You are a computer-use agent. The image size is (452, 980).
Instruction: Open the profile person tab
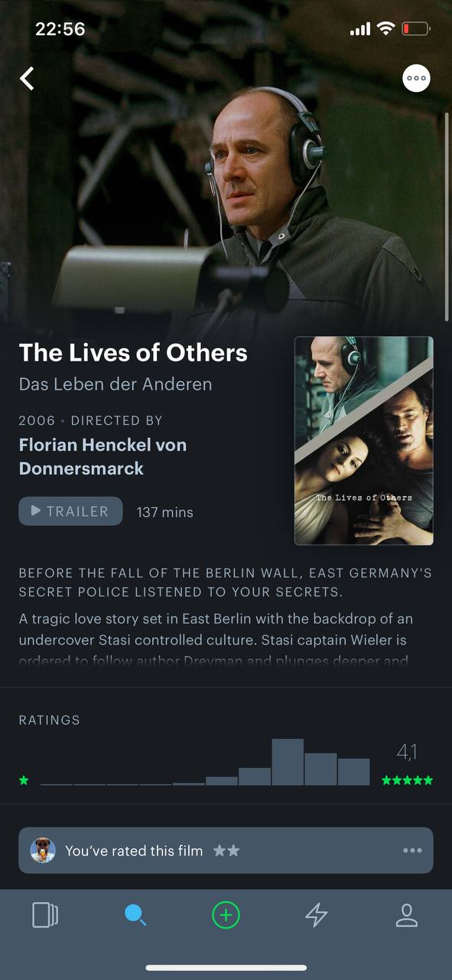click(407, 915)
